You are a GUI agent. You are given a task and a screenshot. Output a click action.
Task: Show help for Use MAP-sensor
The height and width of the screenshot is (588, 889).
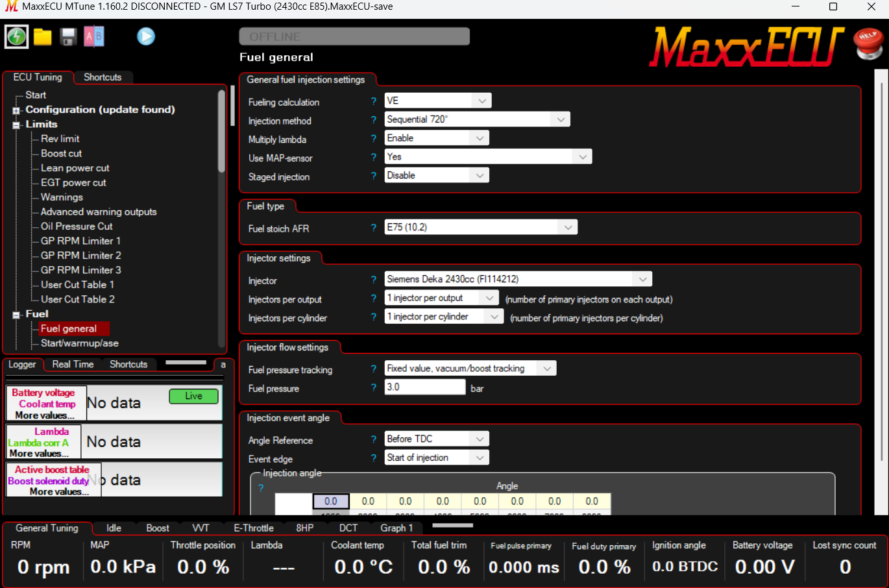(x=374, y=157)
